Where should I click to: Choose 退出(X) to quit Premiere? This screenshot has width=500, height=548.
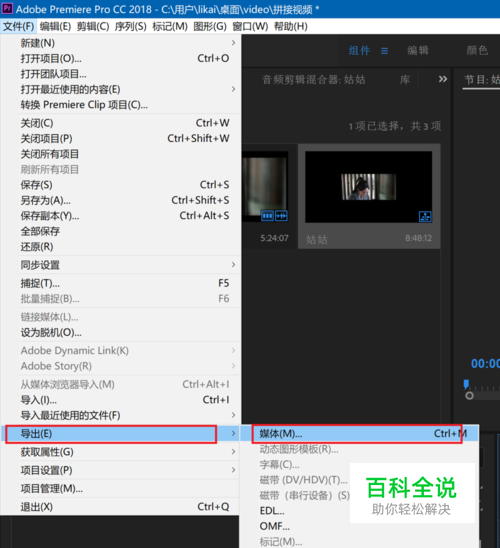coord(121,507)
